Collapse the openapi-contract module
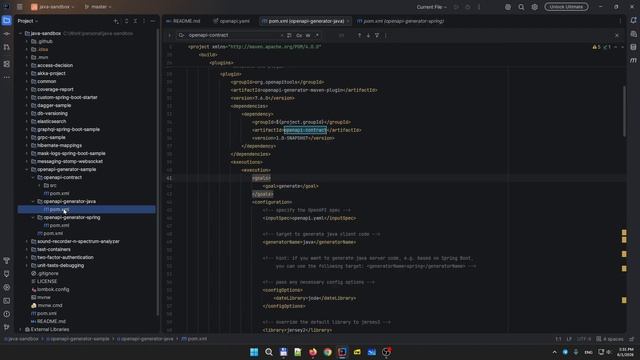Screen dimensions: 640x360 33,178
